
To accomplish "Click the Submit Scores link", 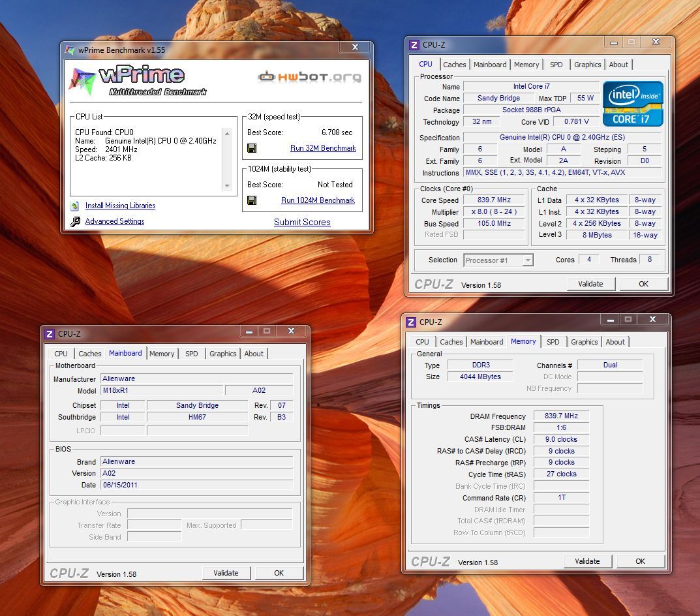I will [302, 222].
